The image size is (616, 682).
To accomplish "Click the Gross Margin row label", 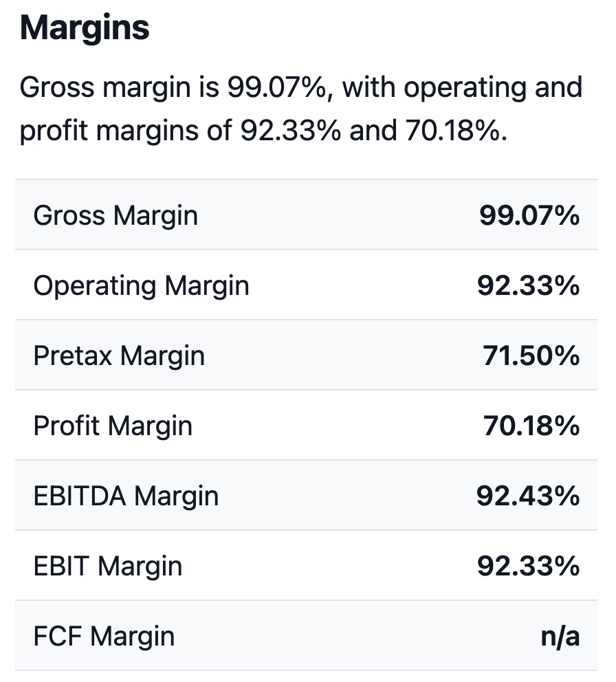I will 115,216.
